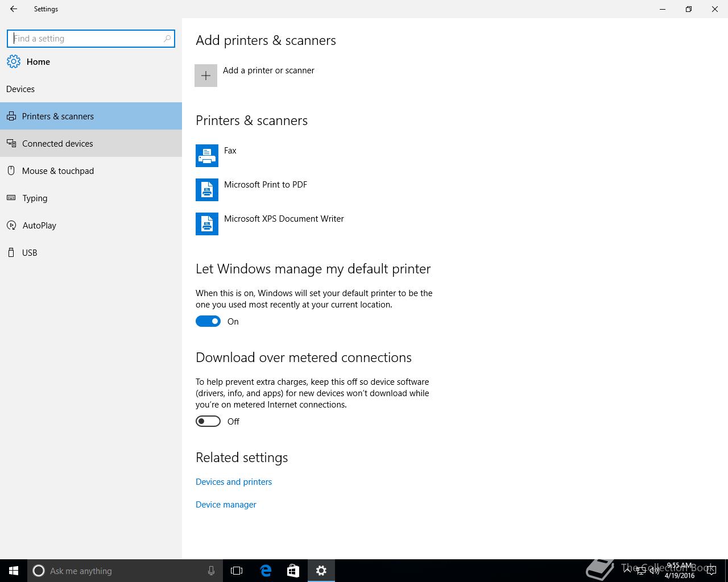
Task: Click the Fax printer name
Action: click(x=230, y=151)
